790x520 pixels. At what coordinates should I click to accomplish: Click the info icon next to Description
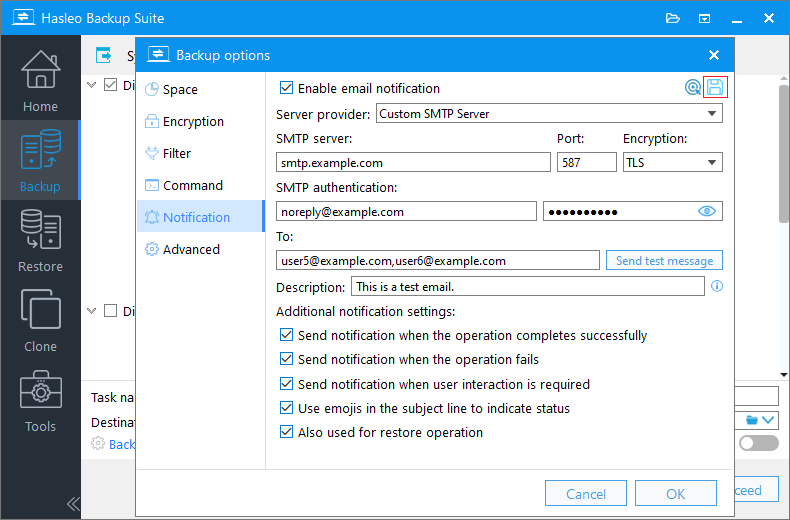pos(717,286)
